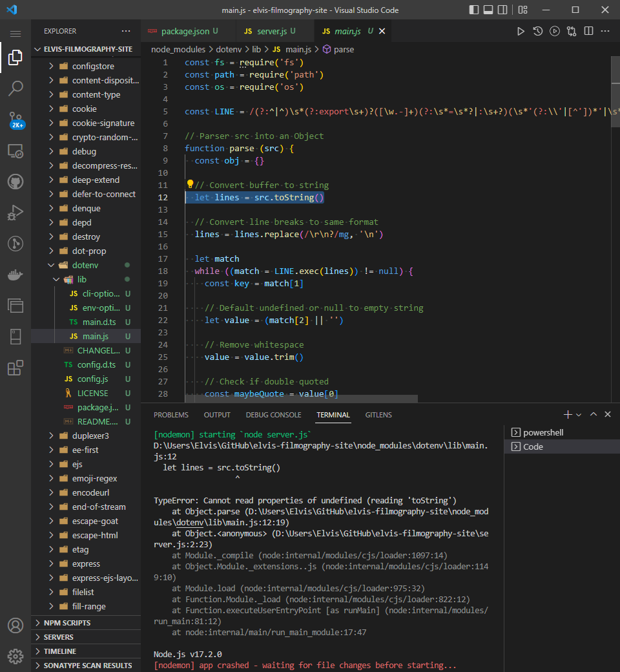Open the GitHub sidebar view
The height and width of the screenshot is (672, 620).
15,182
